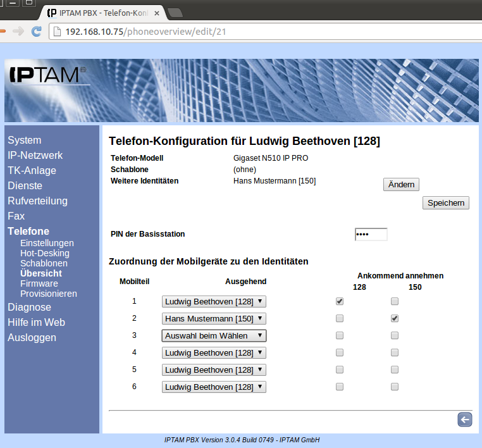Open the outgoing dropdown for Mobilteil 1
The image size is (482, 448).
tap(214, 302)
